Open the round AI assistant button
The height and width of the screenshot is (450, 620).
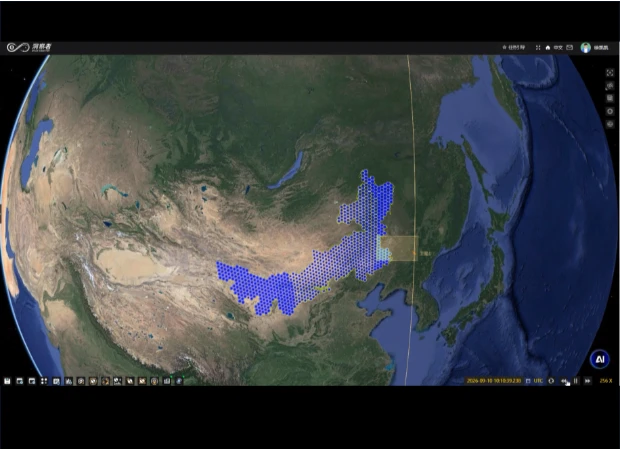coord(599,359)
